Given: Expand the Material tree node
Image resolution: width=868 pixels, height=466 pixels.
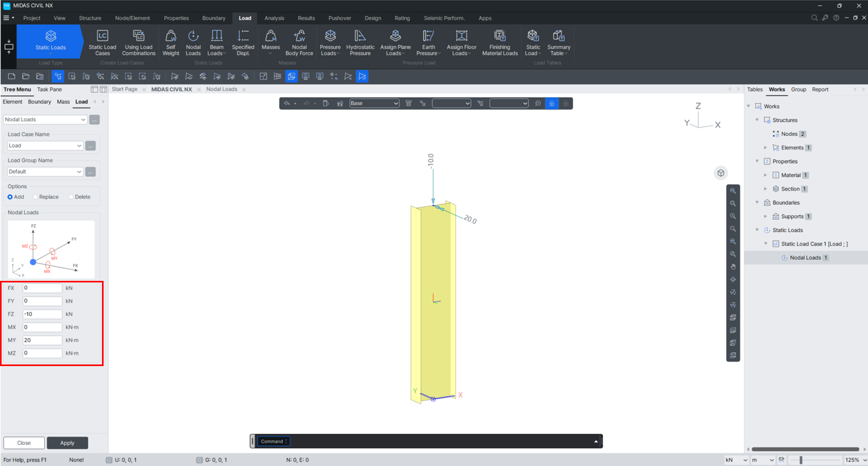Looking at the screenshot, I should 765,175.
